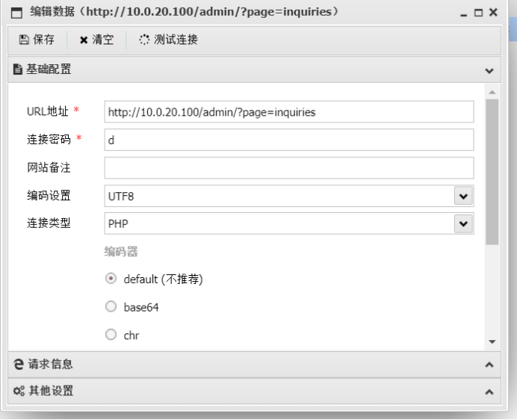
Task: Click the window icon in title bar
Action: [16, 13]
